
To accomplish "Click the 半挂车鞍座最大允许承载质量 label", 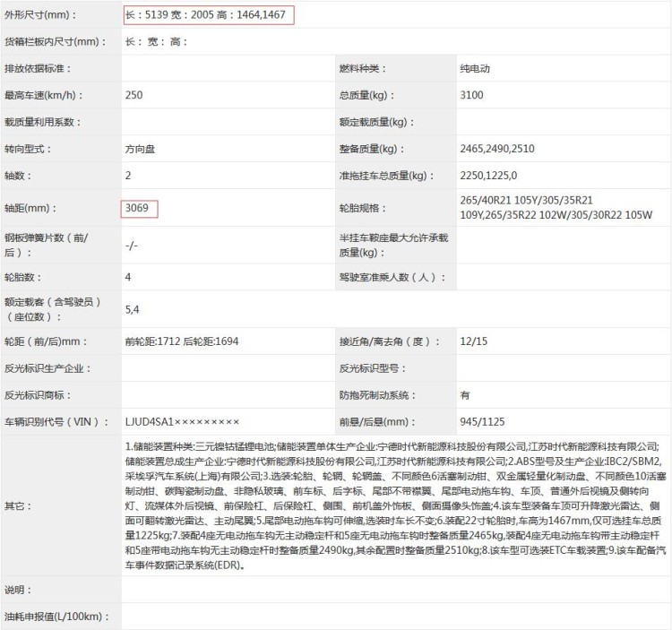I will pyautogui.click(x=393, y=246).
